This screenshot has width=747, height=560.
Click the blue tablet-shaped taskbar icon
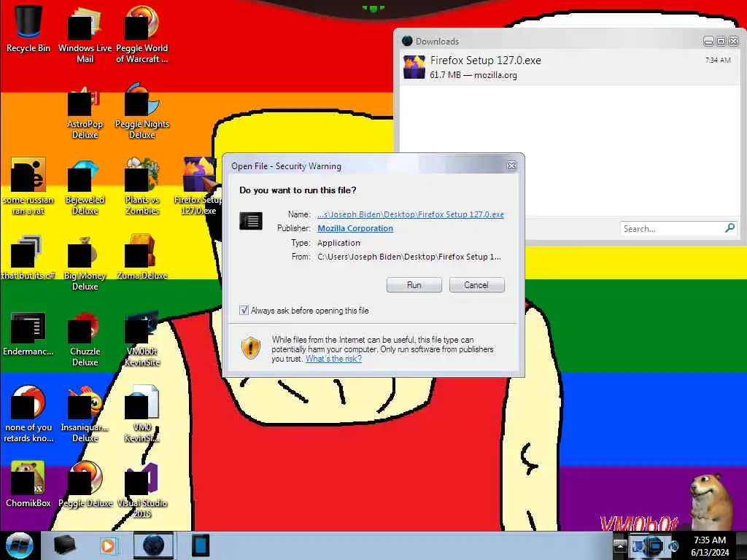point(201,545)
